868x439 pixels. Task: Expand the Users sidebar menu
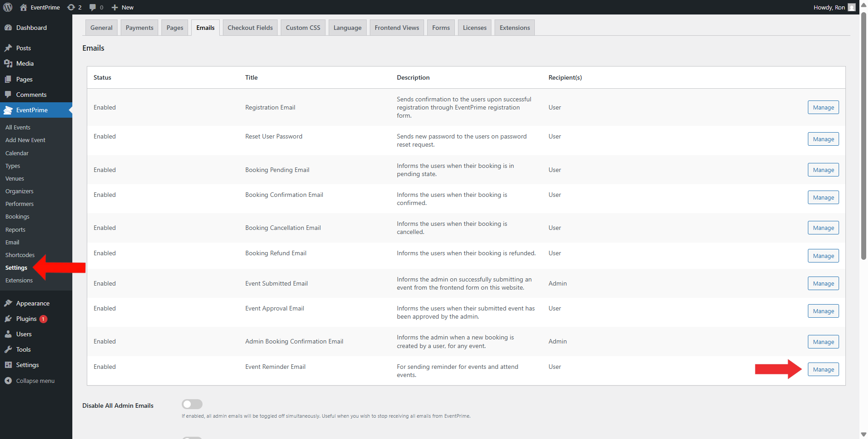point(24,334)
